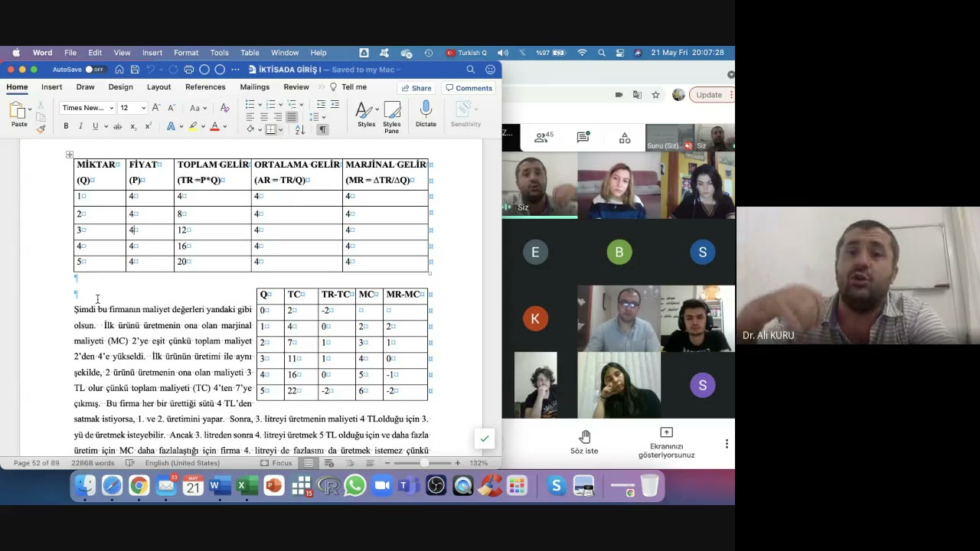Select justify text alignment

pyautogui.click(x=292, y=117)
